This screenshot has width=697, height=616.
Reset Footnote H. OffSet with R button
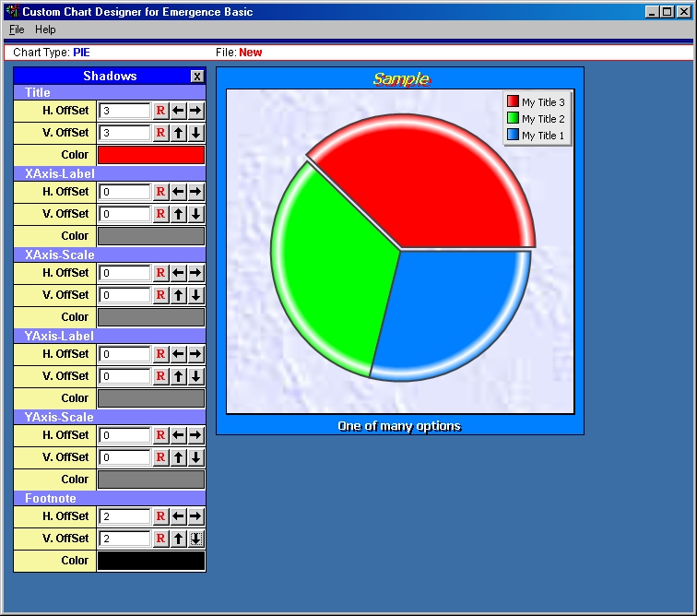click(160, 516)
